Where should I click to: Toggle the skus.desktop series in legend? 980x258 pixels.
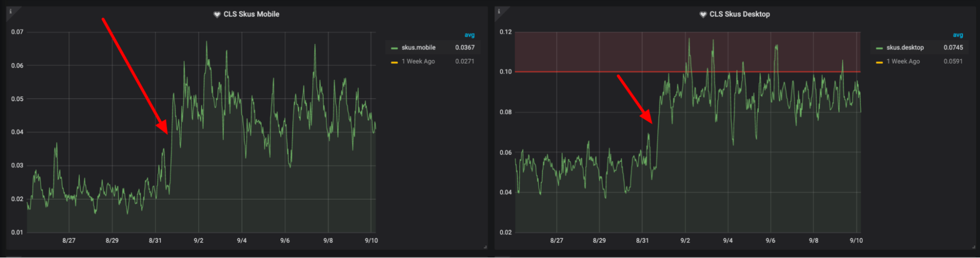(905, 47)
